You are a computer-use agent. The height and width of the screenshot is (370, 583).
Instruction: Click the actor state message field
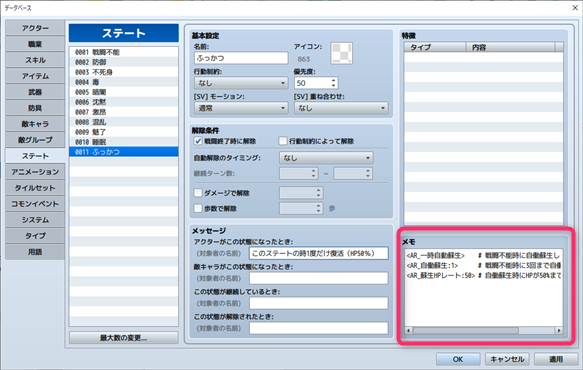(319, 253)
